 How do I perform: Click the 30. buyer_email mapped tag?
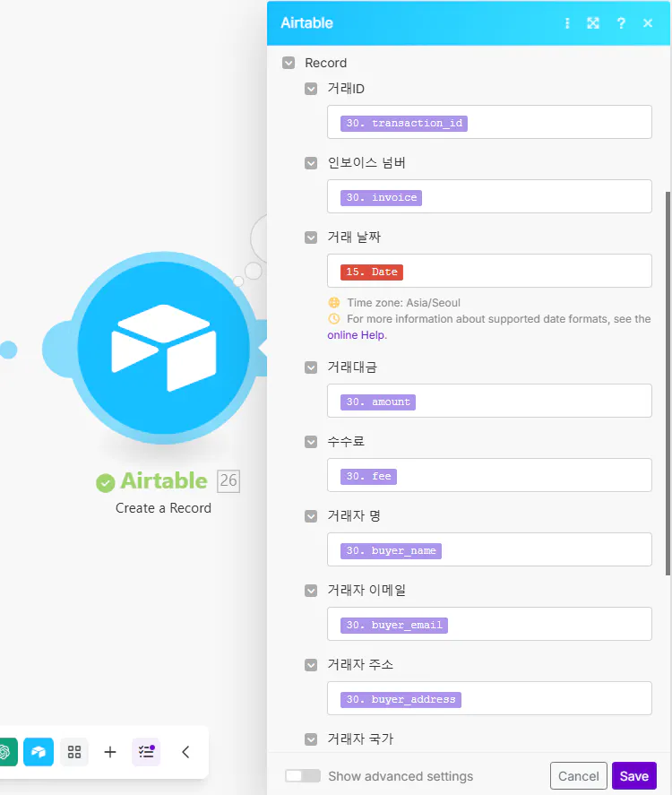click(x=393, y=625)
